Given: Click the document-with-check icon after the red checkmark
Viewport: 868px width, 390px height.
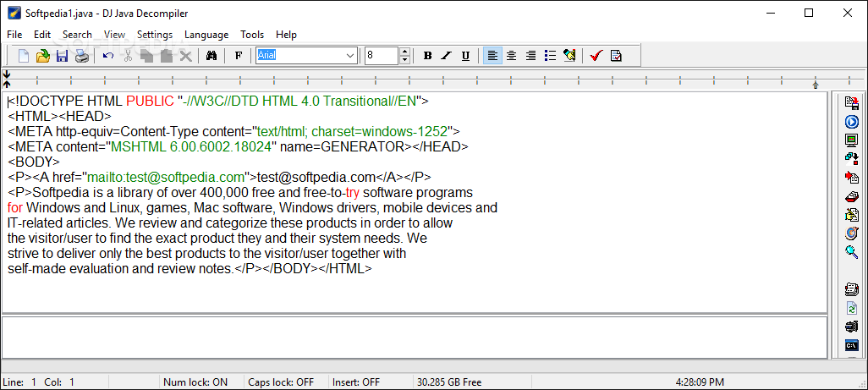Looking at the screenshot, I should click(x=616, y=56).
